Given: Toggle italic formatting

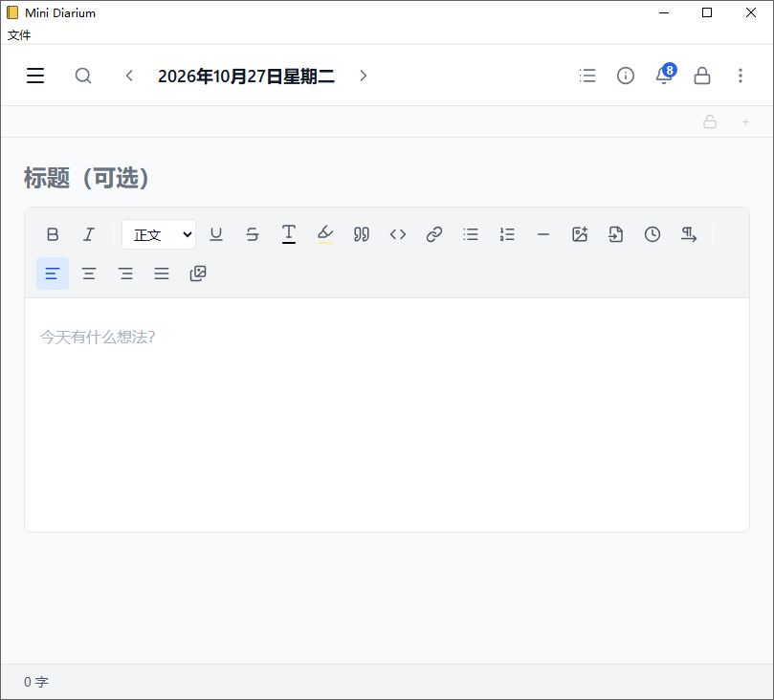Looking at the screenshot, I should (x=89, y=234).
